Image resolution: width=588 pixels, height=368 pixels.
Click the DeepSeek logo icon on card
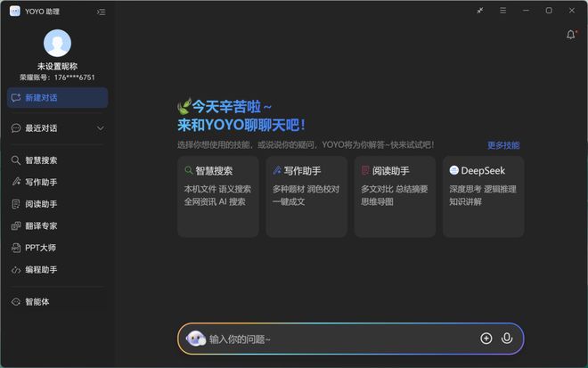point(454,170)
